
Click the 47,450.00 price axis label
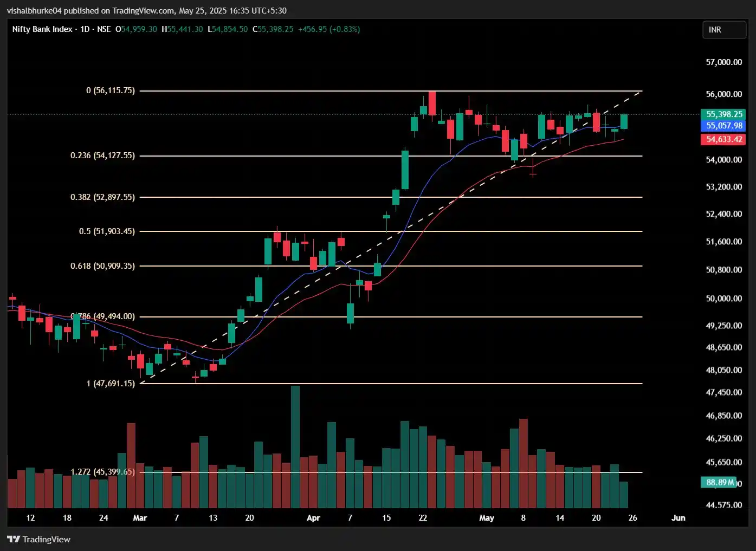723,392
